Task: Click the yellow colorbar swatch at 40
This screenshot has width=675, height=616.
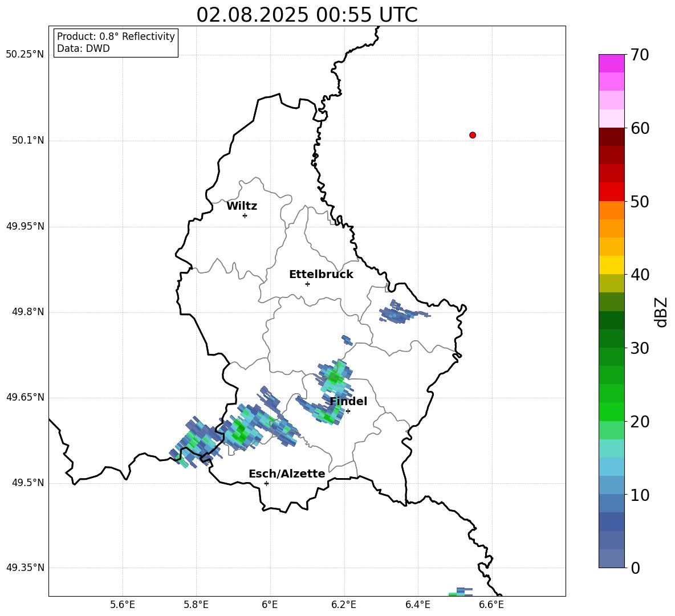Action: tap(611, 265)
